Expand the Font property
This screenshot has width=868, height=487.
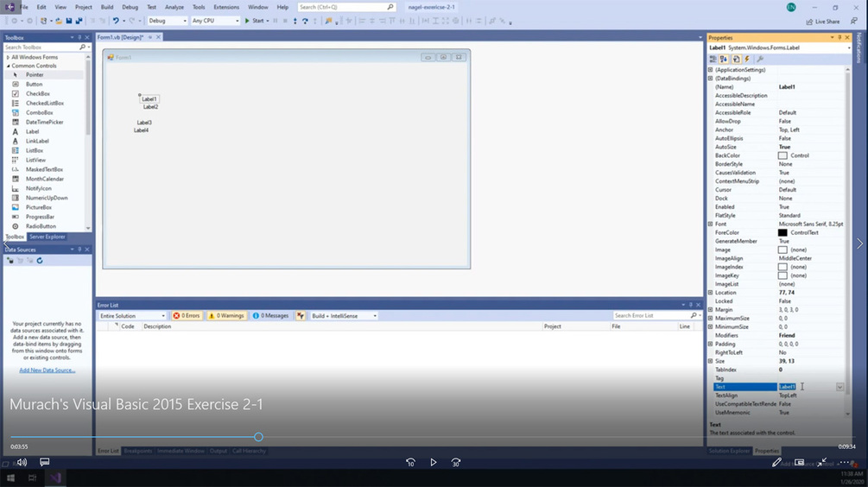click(710, 225)
